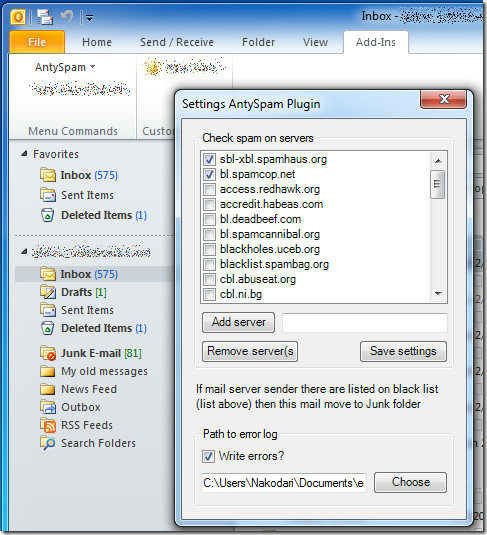487x535 pixels.
Task: Click the server list scroll down arrow
Action: (x=438, y=293)
